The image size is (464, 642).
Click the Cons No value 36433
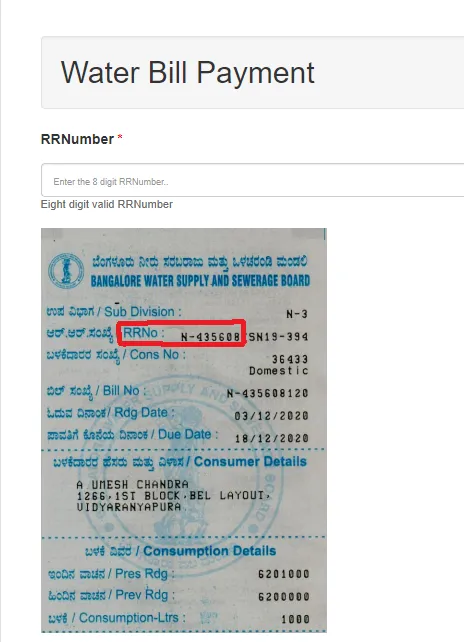pyautogui.click(x=290, y=359)
